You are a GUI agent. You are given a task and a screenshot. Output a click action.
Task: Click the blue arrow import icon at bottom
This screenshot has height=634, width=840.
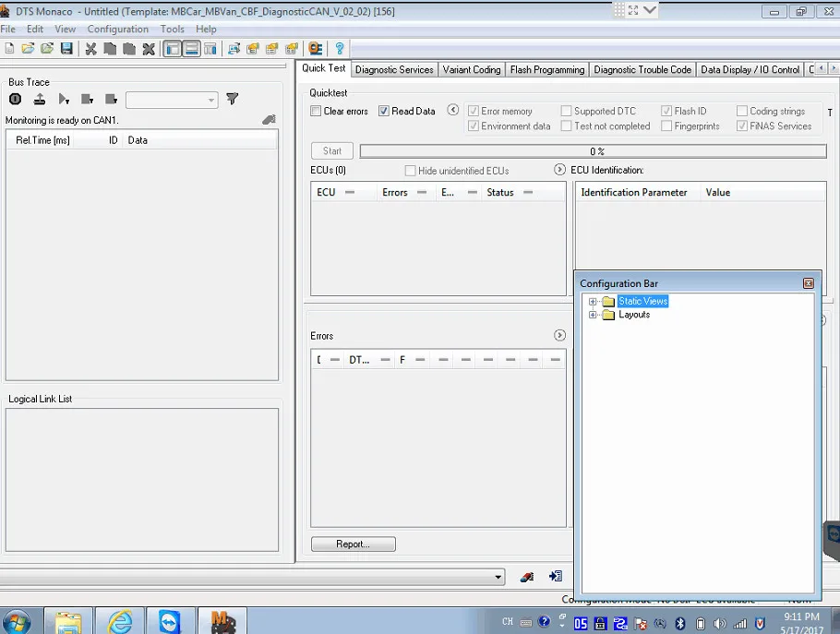click(556, 576)
